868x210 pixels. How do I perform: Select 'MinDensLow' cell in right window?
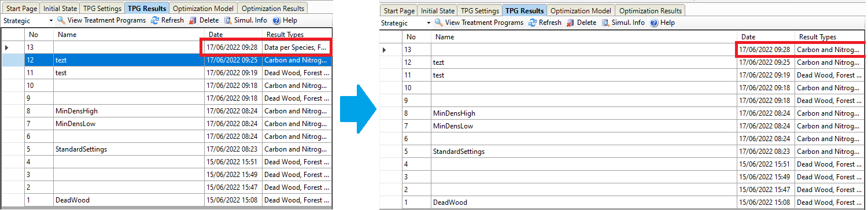584,126
